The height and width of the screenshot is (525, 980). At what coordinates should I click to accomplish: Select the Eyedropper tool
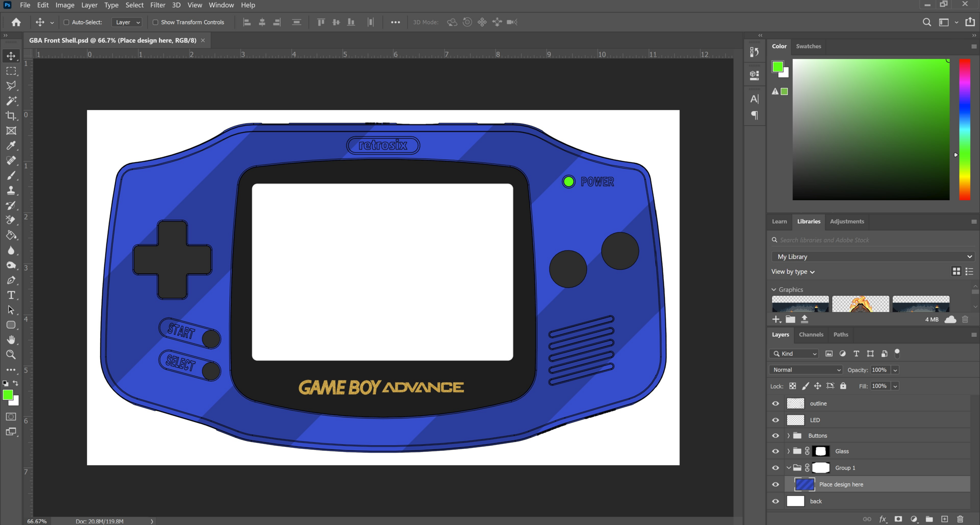11,146
